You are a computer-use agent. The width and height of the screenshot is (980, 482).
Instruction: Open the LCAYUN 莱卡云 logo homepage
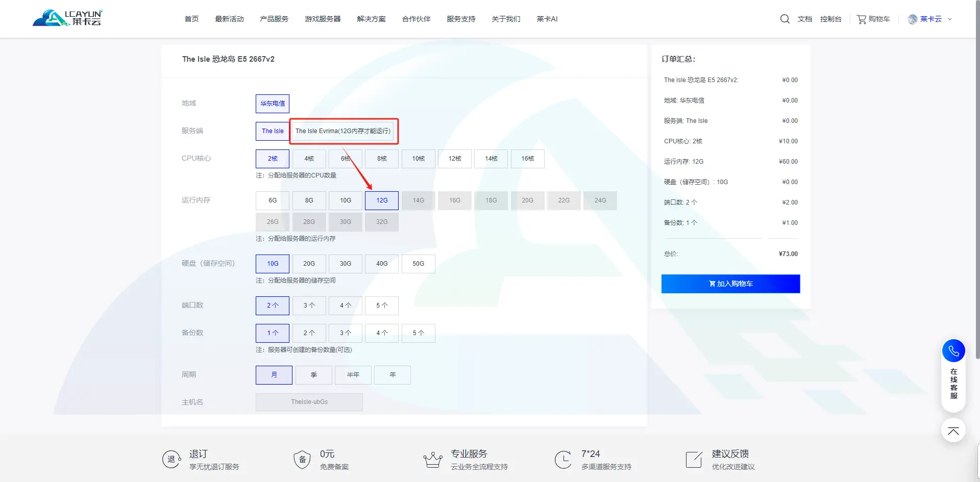[x=67, y=18]
